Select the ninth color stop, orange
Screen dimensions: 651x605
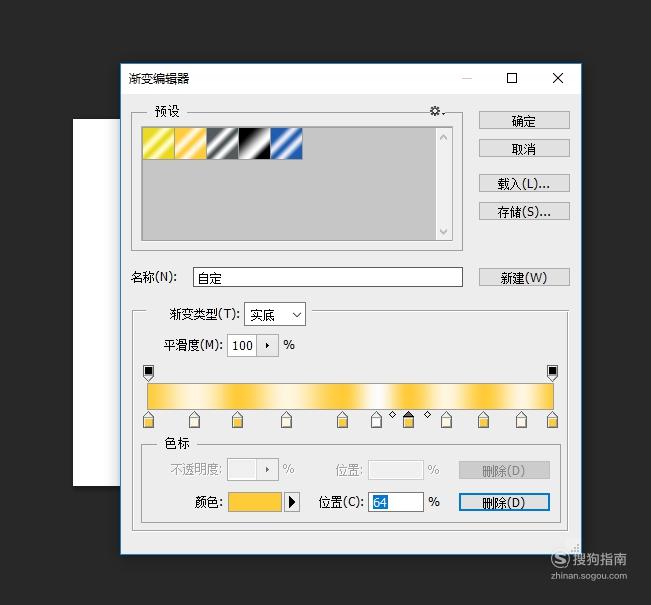(483, 420)
